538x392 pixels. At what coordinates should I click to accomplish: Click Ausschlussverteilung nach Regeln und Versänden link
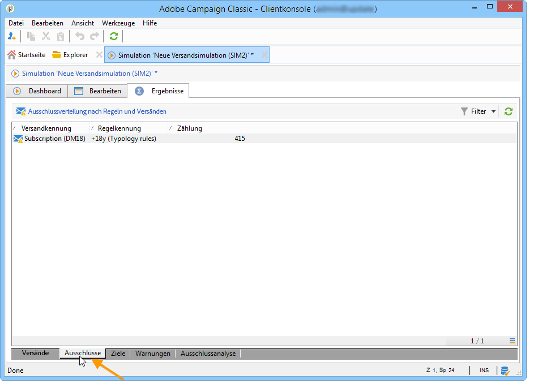coord(97,111)
